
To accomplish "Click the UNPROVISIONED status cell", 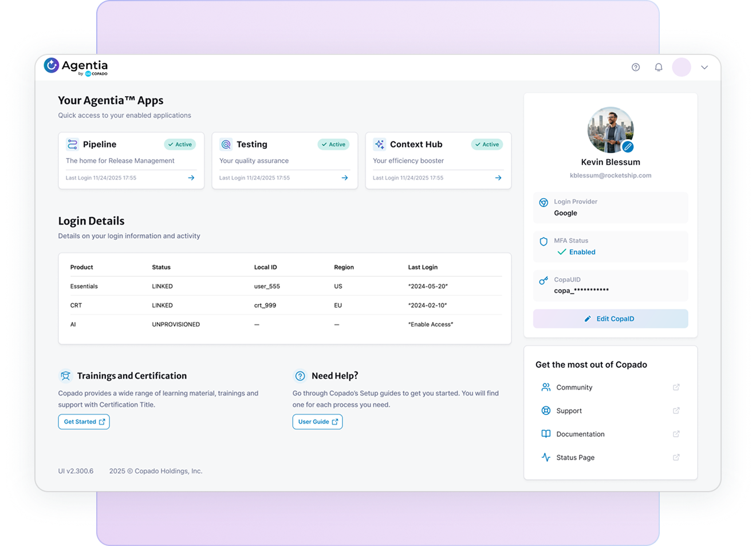I will tap(176, 325).
